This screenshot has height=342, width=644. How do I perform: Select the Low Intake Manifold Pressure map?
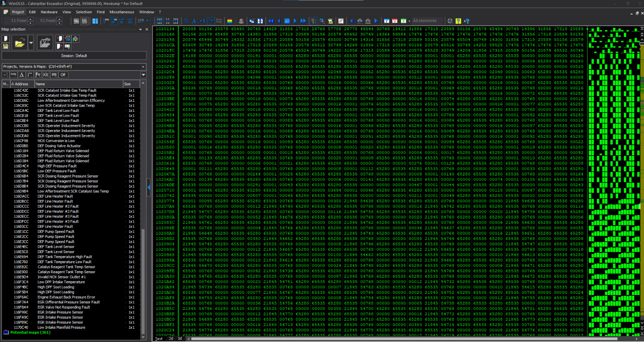(x=61, y=328)
